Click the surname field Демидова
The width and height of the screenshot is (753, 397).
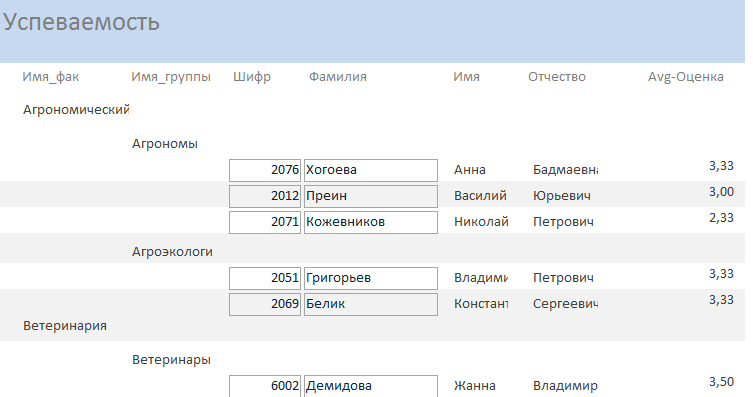tap(371, 386)
